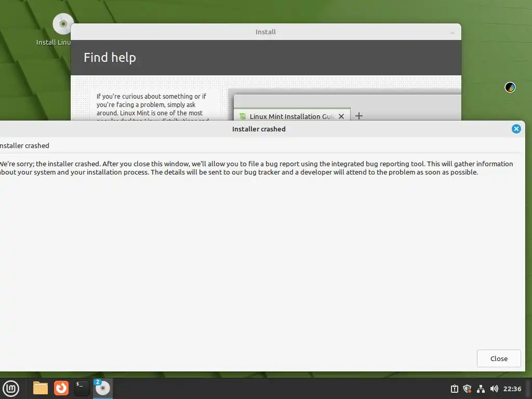
Task: Click the Installer crashed label below the title
Action: point(24,145)
